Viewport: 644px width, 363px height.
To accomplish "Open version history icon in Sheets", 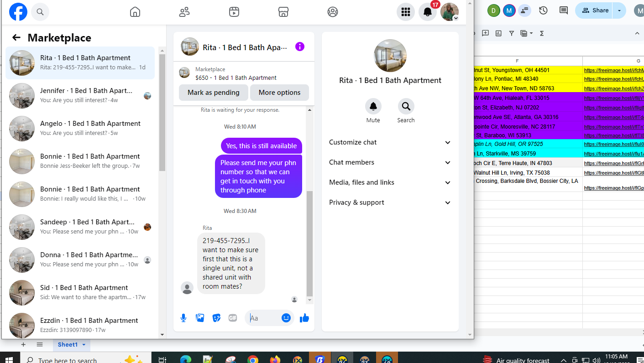I will 543,10.
